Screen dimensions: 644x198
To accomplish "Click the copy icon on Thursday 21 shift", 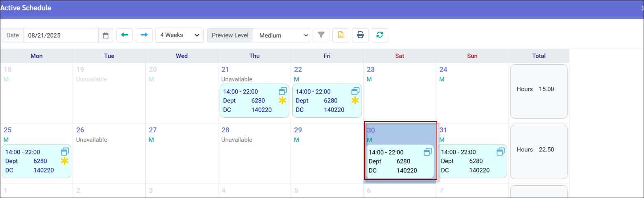I will 282,91.
